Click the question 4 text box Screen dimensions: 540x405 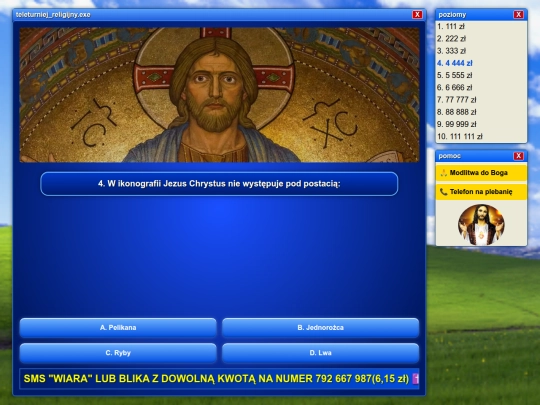pos(219,184)
